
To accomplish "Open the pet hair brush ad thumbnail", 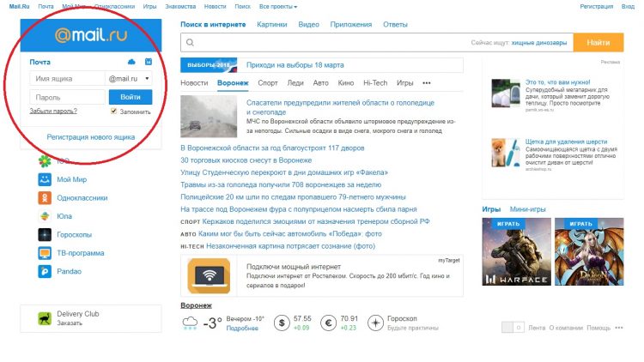I will pyautogui.click(x=506, y=153).
